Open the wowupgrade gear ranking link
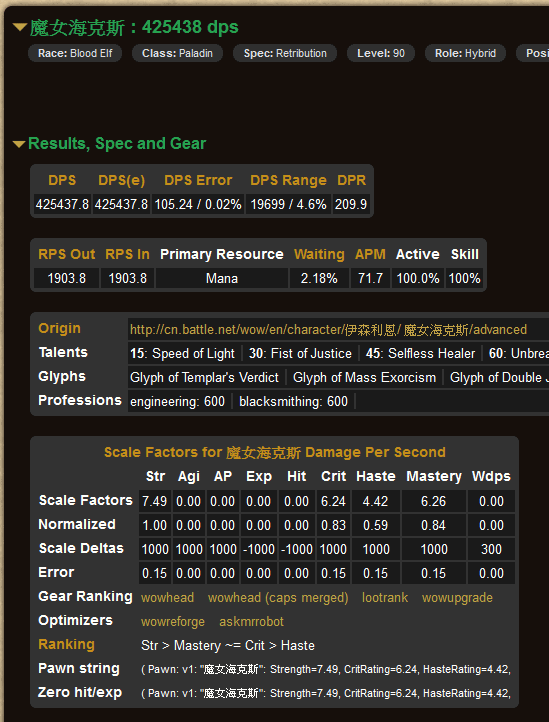 (457, 598)
